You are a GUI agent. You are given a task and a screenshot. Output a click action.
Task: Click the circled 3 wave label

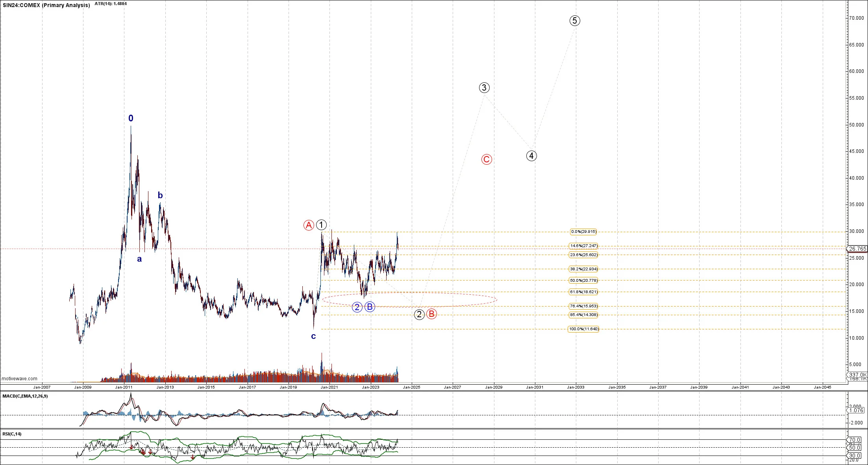(x=484, y=88)
